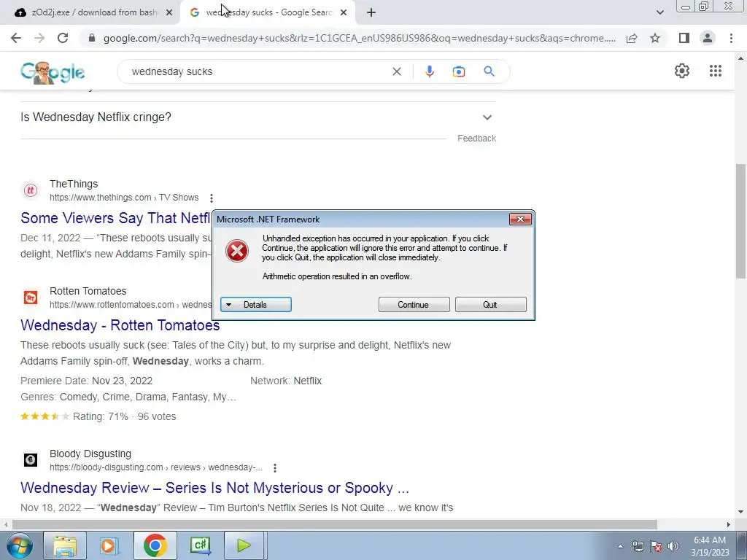
Task: Click the address bar URL
Action: (359, 38)
